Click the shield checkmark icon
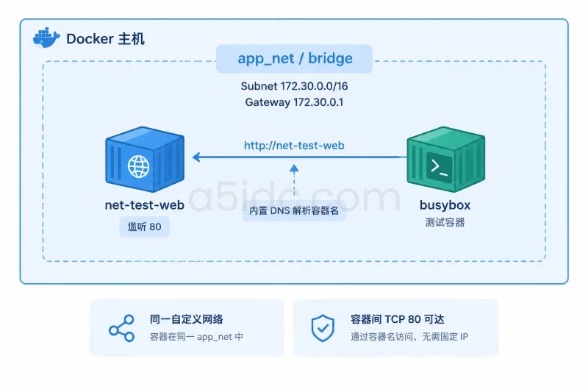This screenshot has width=588, height=392. pos(323,328)
